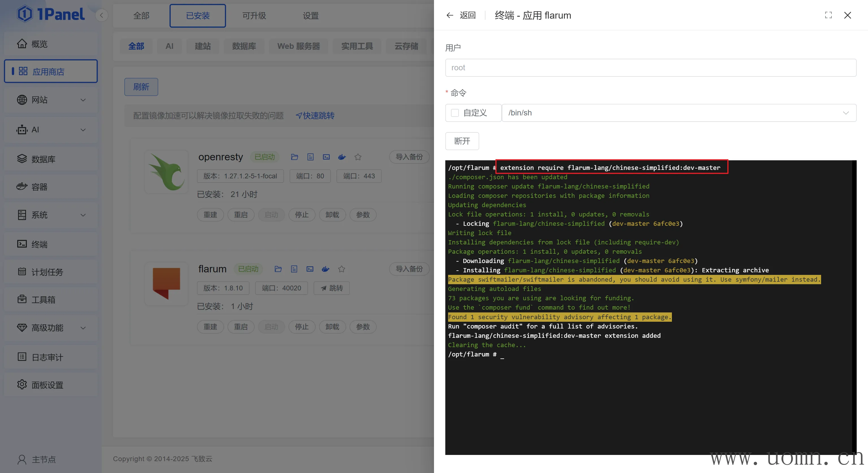The image size is (868, 473).
Task: Open openresty log document icon
Action: 310,157
